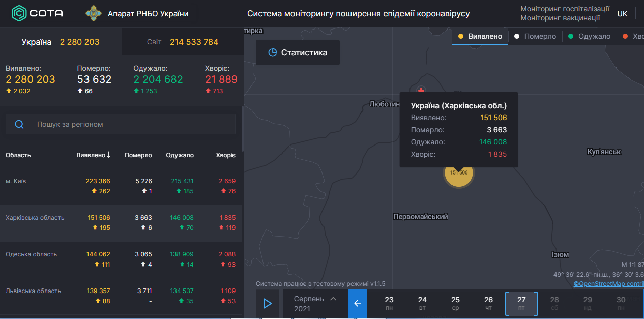This screenshot has height=319, width=644.
Task: Expand the Харківська область row
Action: click(x=35, y=218)
